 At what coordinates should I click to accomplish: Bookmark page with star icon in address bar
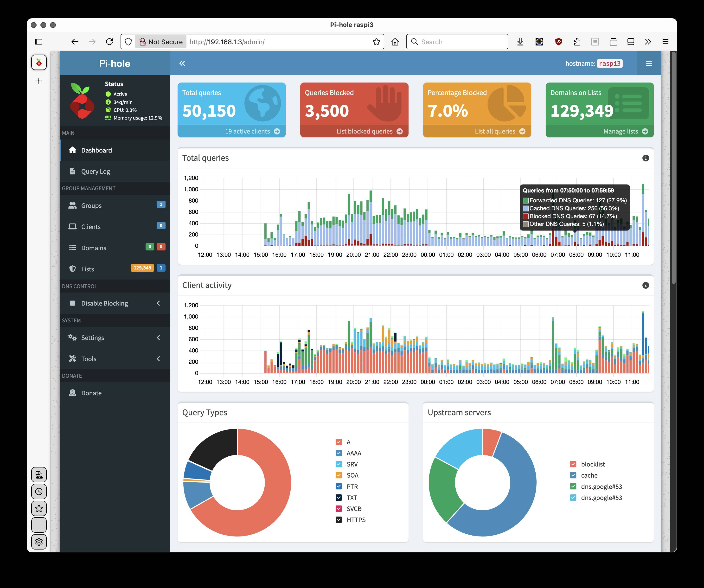[376, 42]
